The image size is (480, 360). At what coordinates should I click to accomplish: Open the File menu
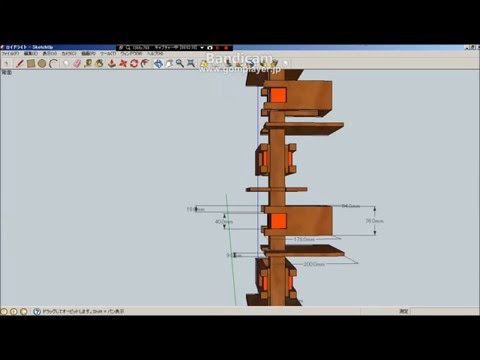pyautogui.click(x=10, y=53)
